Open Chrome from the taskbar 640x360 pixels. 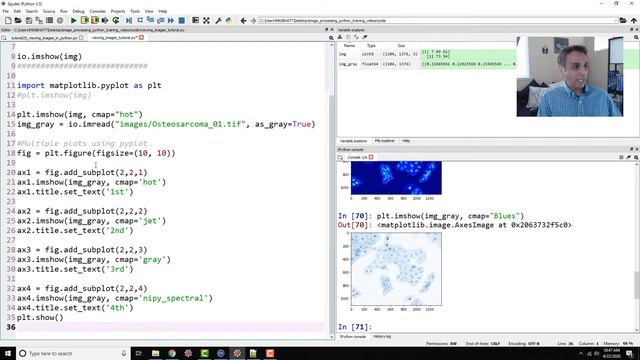coord(172,353)
